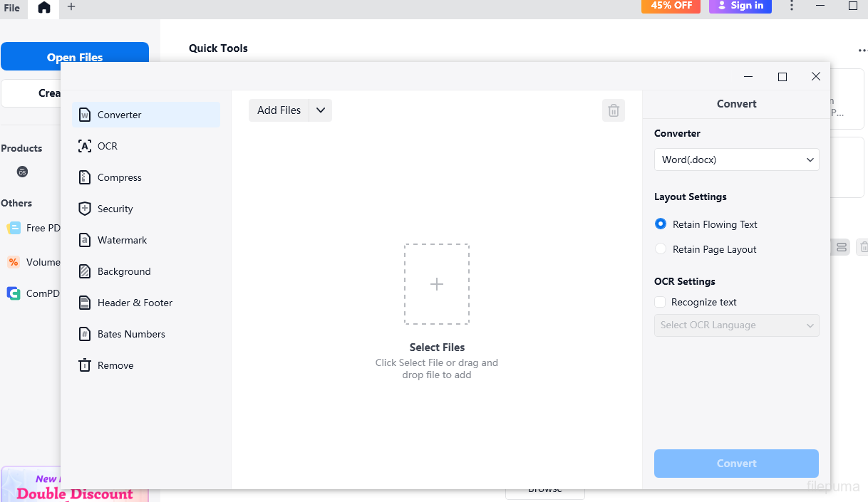868x502 pixels.
Task: Expand the Add Files dropdown arrow
Action: click(321, 110)
